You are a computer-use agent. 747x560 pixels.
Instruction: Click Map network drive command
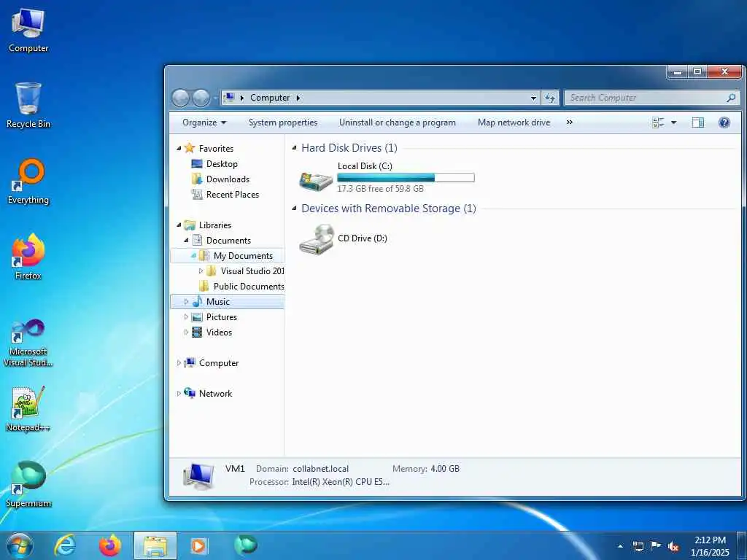coord(514,122)
